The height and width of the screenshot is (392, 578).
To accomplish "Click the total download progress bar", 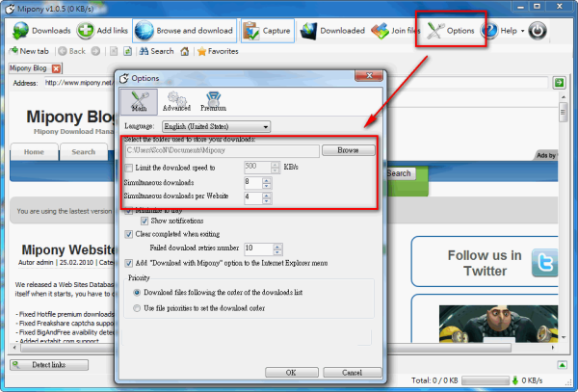I will point(485,380).
